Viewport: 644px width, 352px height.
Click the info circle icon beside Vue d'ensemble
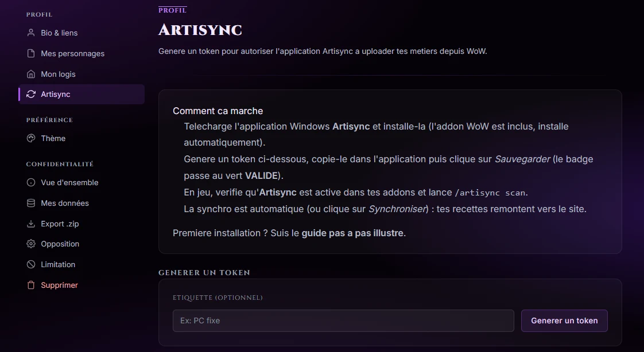[31, 182]
